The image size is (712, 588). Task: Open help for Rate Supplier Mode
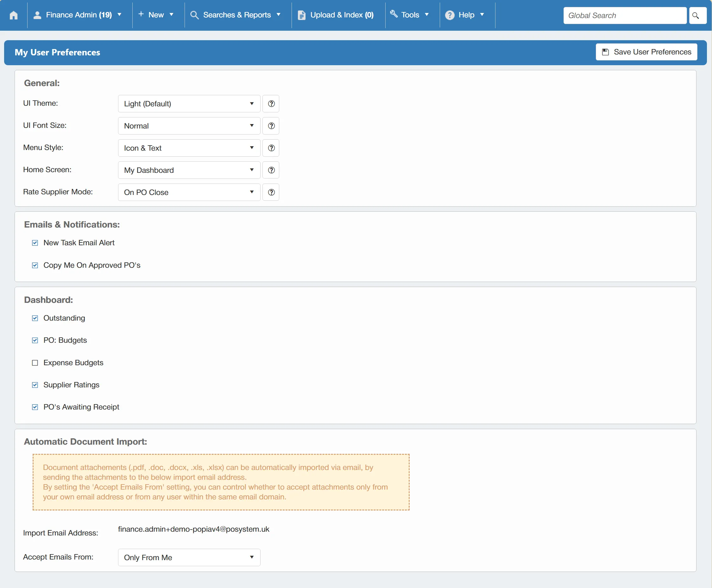pyautogui.click(x=271, y=192)
